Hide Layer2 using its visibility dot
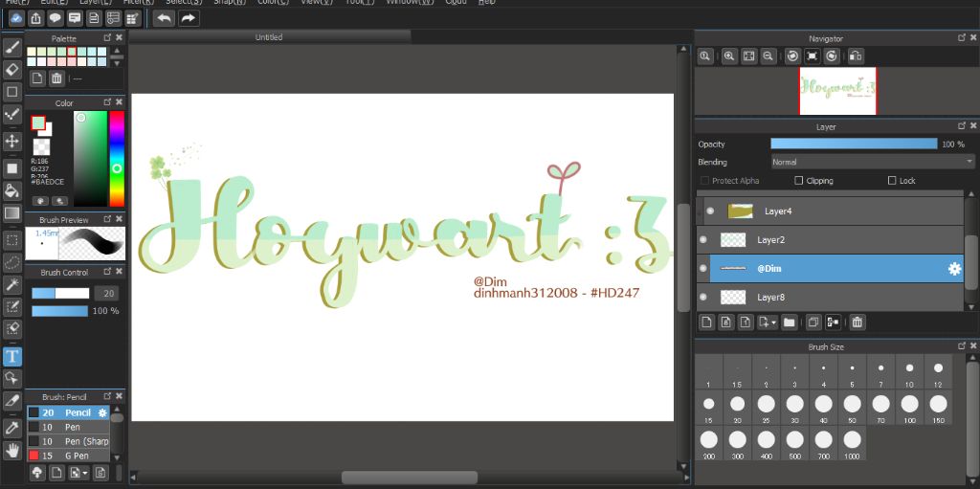 pyautogui.click(x=703, y=239)
